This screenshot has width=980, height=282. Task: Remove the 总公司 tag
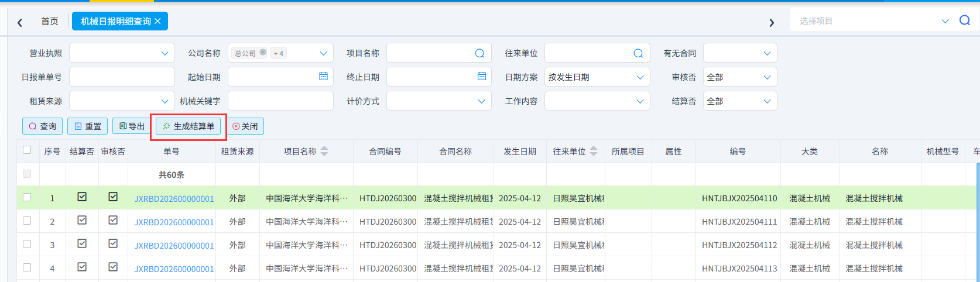(x=263, y=53)
